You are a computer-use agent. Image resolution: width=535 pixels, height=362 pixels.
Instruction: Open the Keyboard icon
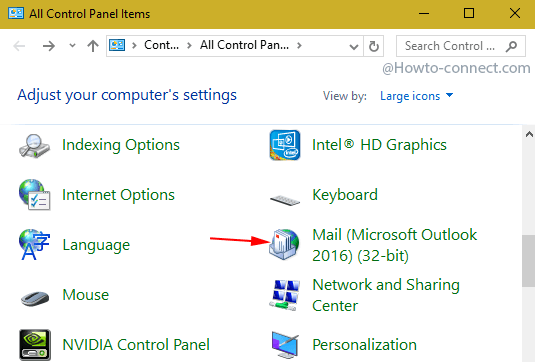[285, 200]
